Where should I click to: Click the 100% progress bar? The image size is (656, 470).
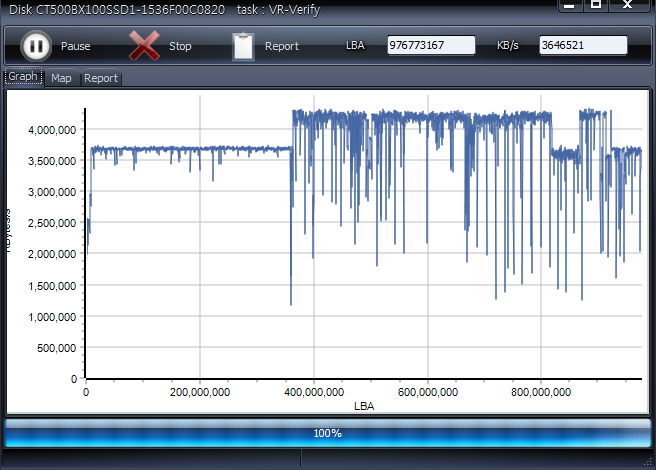click(x=327, y=433)
